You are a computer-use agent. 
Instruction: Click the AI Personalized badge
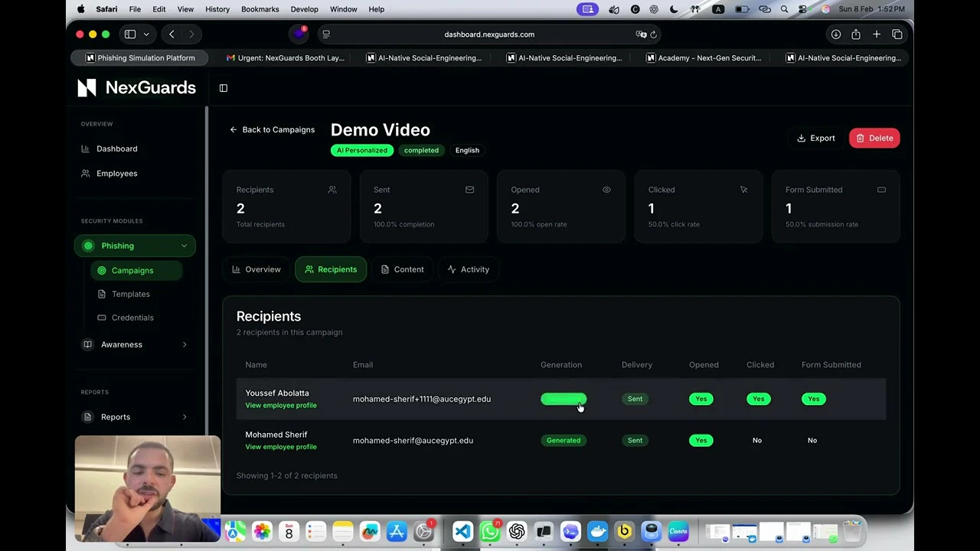coord(362,150)
